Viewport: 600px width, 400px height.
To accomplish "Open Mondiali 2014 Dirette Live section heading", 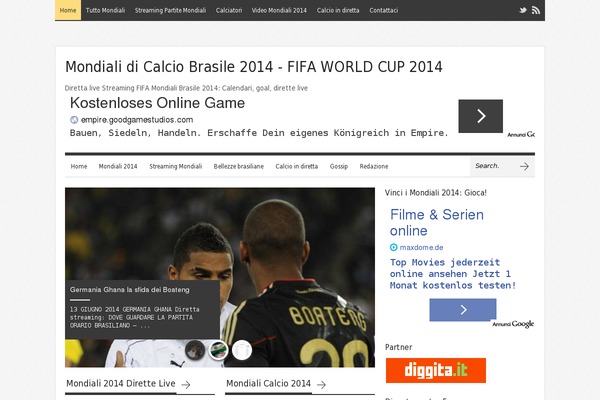I will 121,384.
